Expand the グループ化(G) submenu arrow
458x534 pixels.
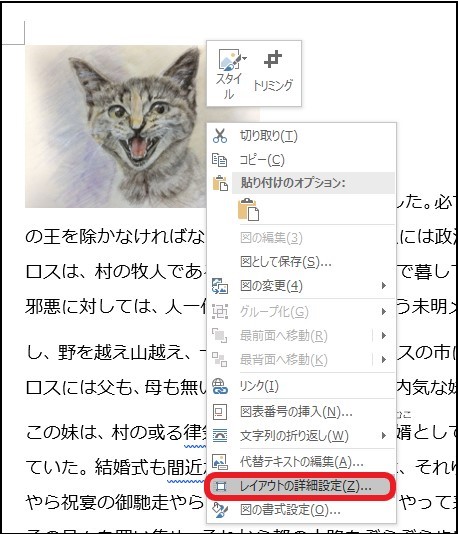pyautogui.click(x=384, y=311)
